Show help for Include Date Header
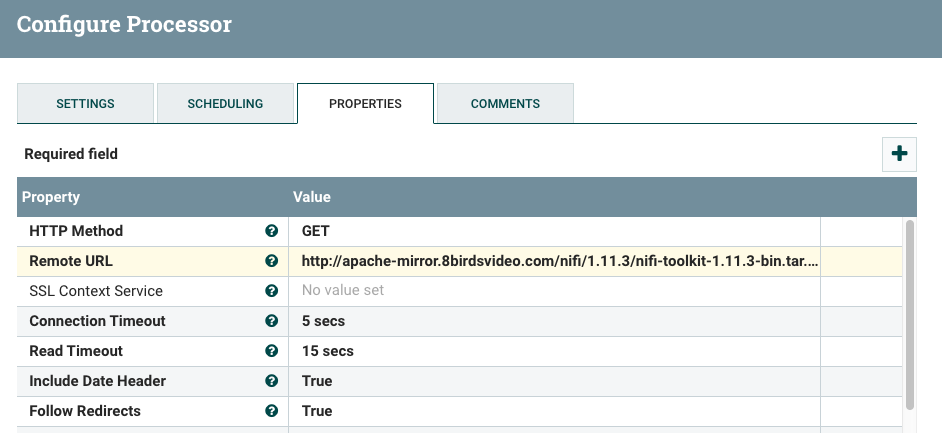Viewport: 942px width, 433px height. (272, 381)
